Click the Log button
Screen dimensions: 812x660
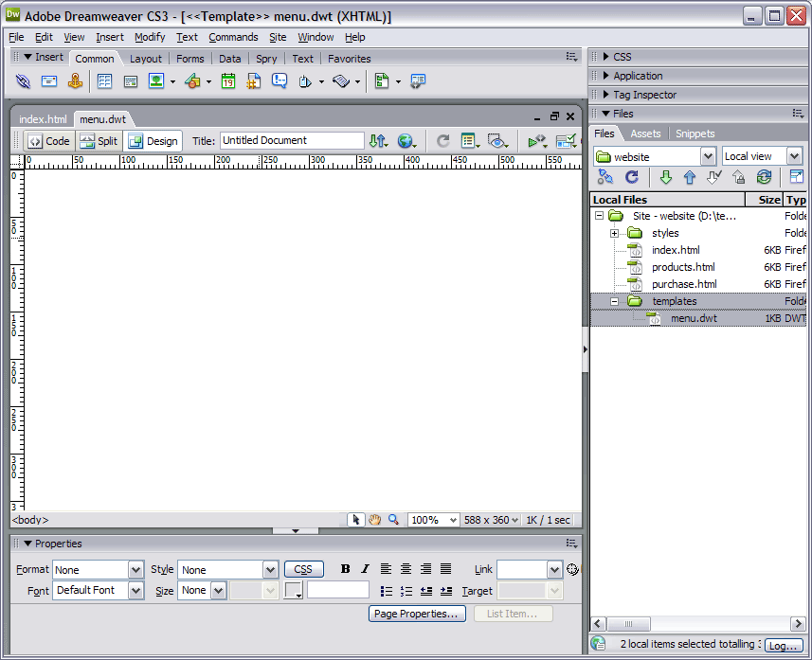tap(783, 646)
